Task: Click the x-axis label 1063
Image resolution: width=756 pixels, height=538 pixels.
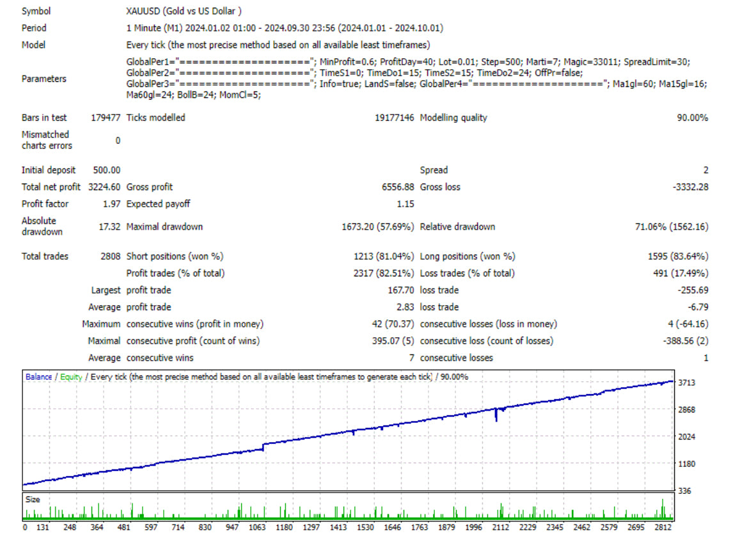Action: (257, 527)
